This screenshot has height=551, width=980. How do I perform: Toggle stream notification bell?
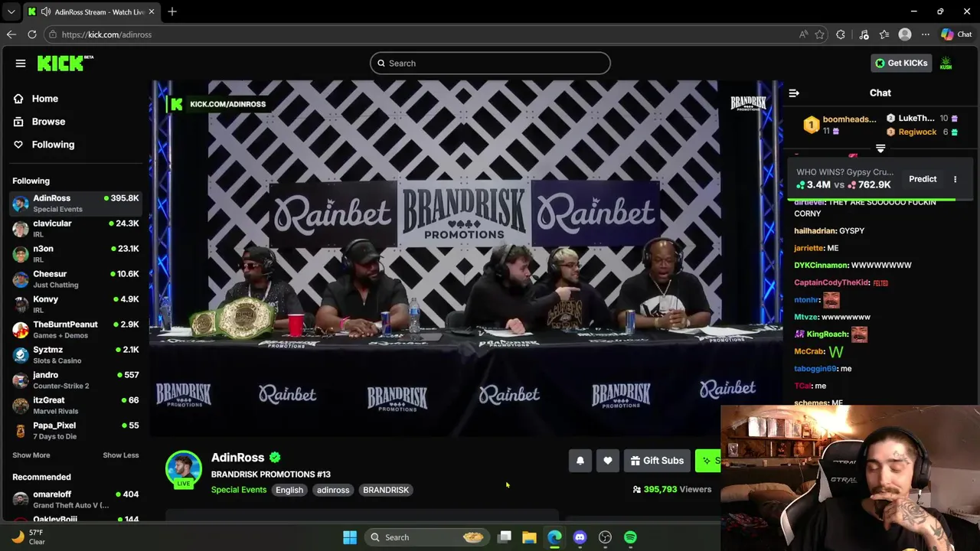580,461
